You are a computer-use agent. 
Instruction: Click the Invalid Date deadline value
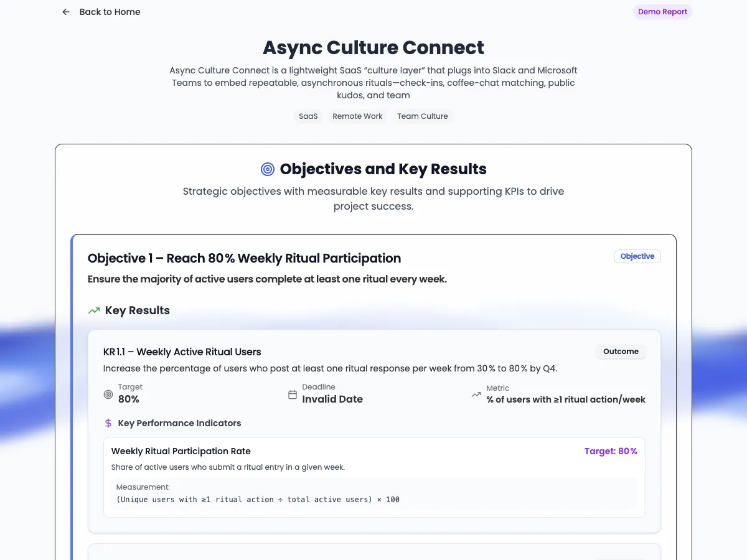pyautogui.click(x=332, y=399)
